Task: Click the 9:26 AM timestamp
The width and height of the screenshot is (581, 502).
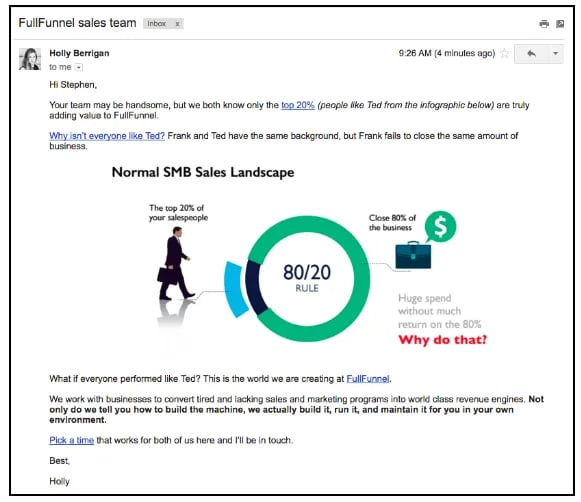Action: [447, 53]
